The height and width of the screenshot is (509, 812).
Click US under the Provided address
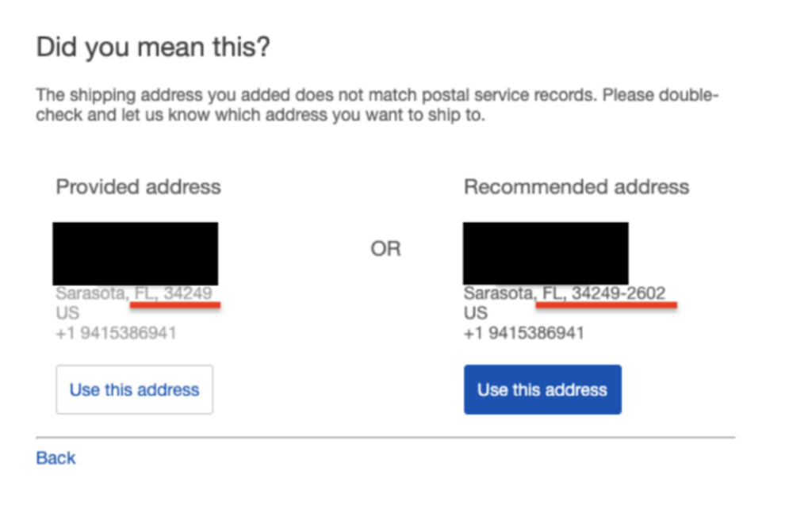coord(67,313)
